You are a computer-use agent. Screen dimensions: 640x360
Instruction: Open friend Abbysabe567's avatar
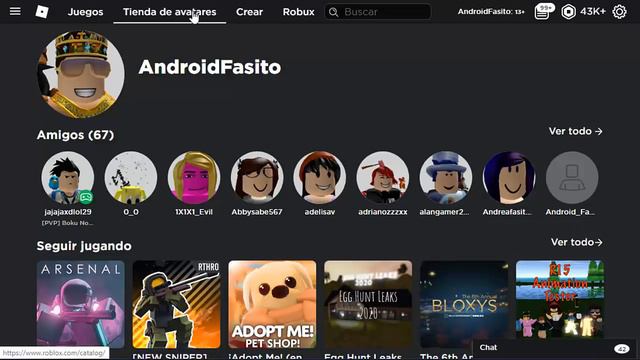(257, 178)
